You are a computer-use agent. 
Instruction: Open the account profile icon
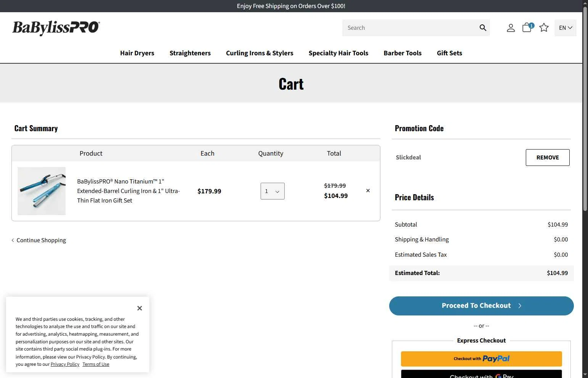click(x=511, y=28)
